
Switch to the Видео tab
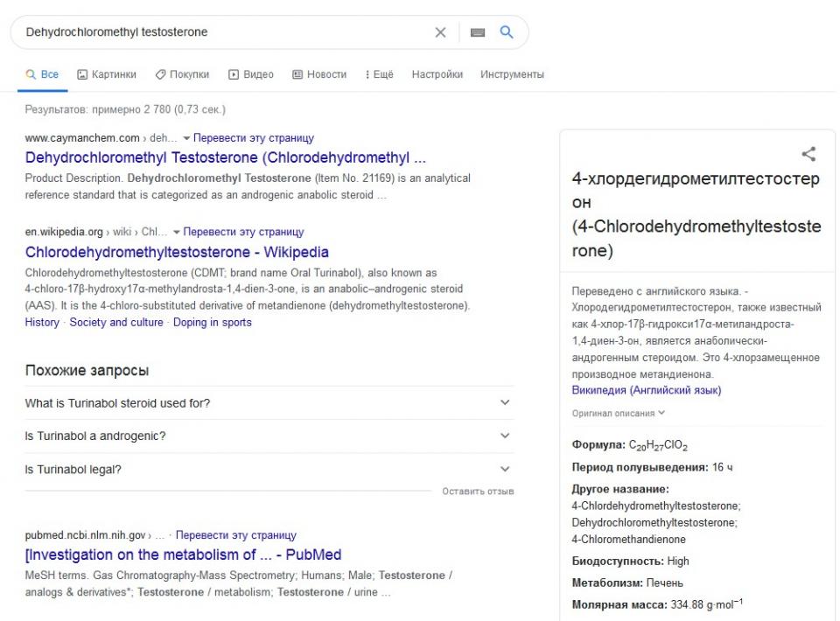[251, 74]
